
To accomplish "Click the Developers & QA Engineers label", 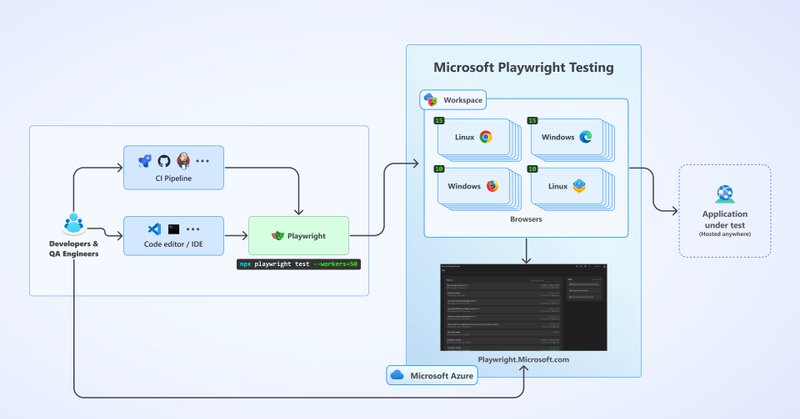I will (73, 249).
